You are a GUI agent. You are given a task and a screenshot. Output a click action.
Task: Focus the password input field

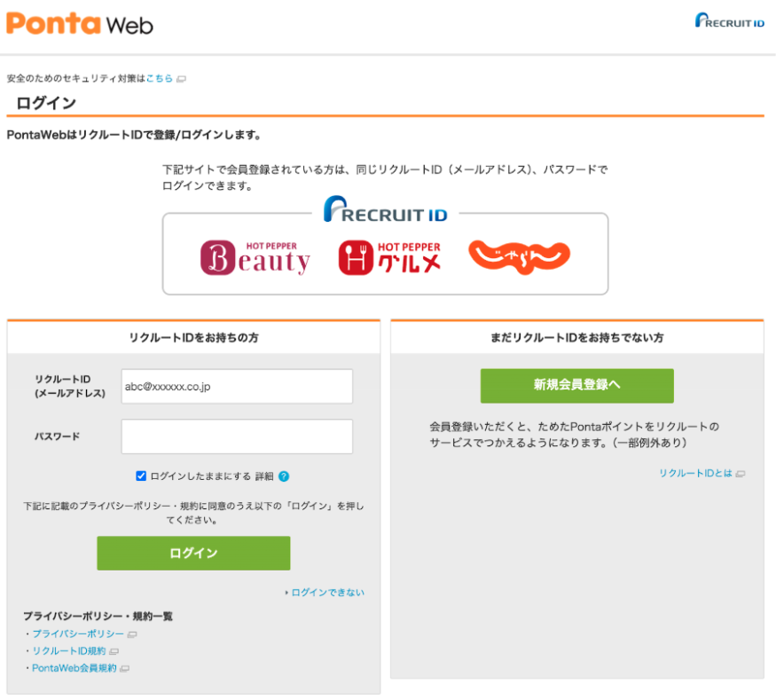pyautogui.click(x=237, y=437)
